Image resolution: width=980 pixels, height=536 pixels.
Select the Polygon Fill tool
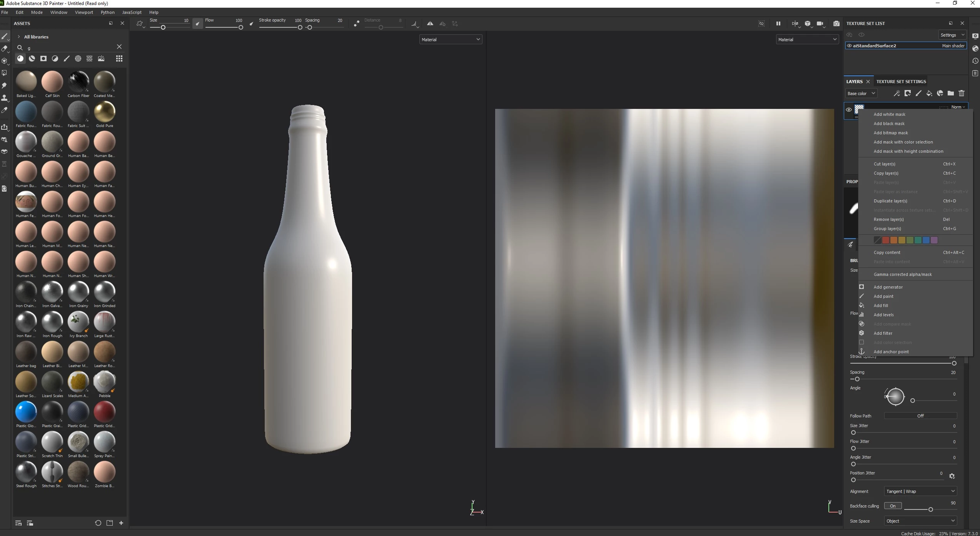click(4, 73)
